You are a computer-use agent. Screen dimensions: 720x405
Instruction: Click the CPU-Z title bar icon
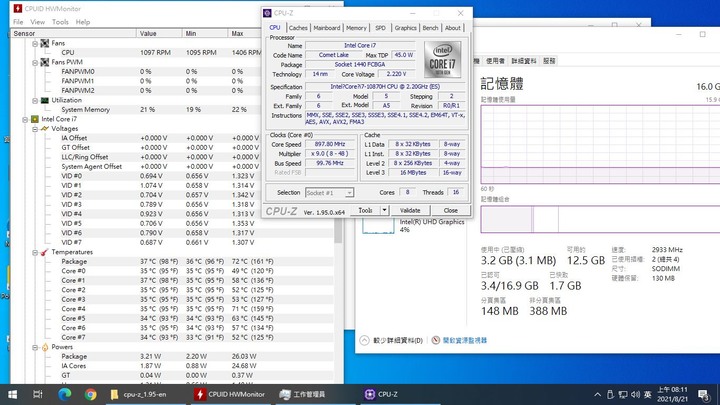(267, 13)
